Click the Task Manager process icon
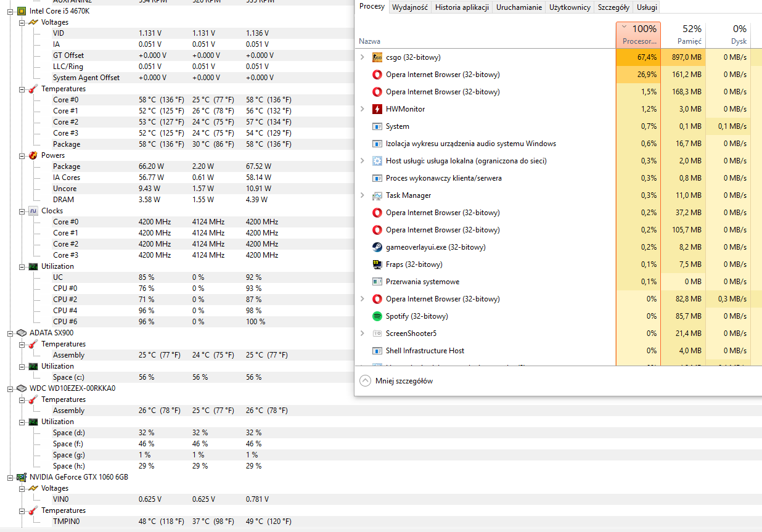Screen dimensions: 762x532 click(x=377, y=195)
